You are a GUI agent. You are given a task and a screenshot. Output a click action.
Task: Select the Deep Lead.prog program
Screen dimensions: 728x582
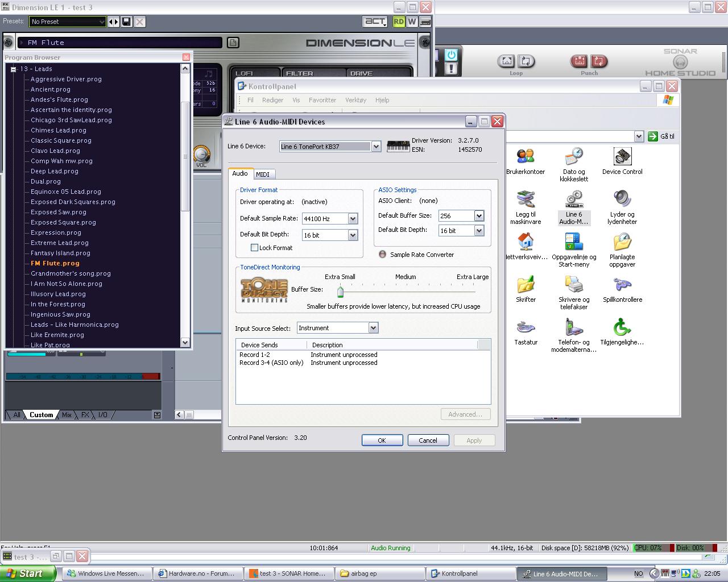[55, 171]
